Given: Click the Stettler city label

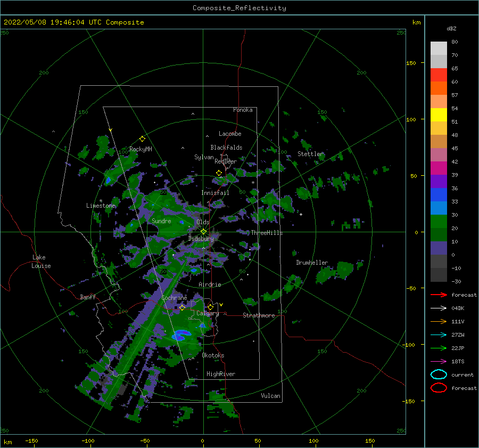Looking at the screenshot, I should click(x=310, y=154).
